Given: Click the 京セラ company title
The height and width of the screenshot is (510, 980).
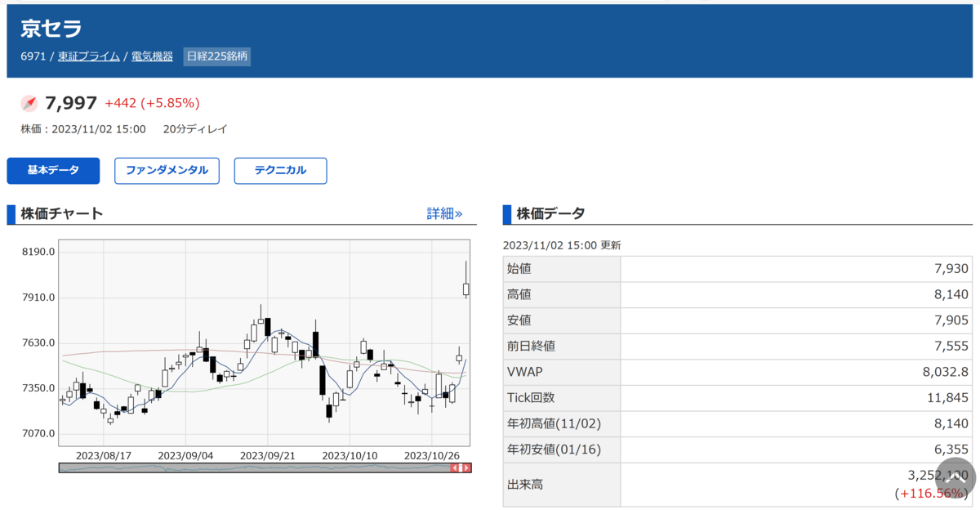Looking at the screenshot, I should [x=51, y=27].
